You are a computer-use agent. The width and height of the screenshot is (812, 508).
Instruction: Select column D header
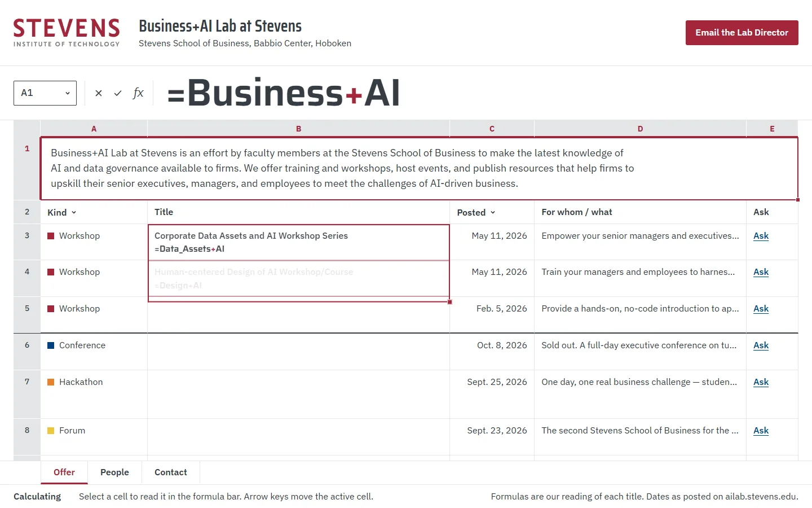pos(640,129)
